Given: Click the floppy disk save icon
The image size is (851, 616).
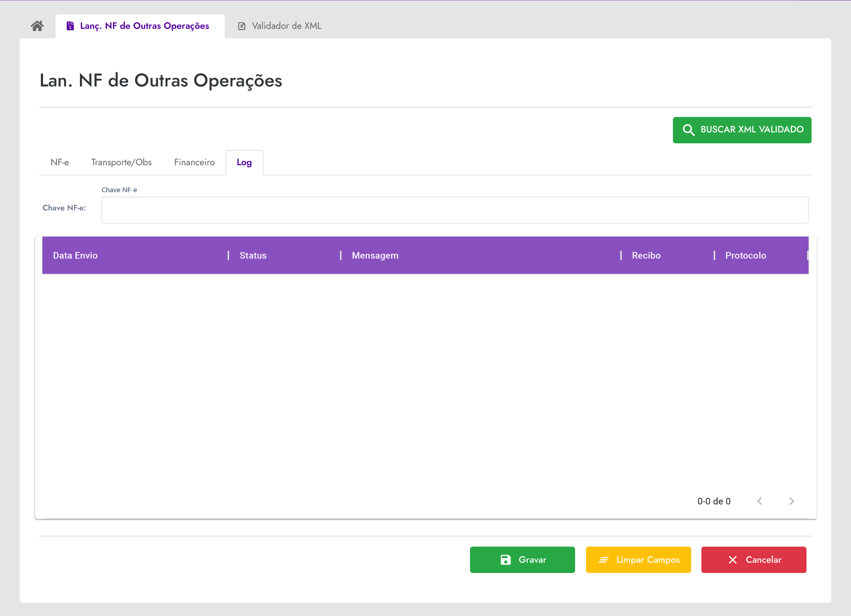Looking at the screenshot, I should [505, 560].
